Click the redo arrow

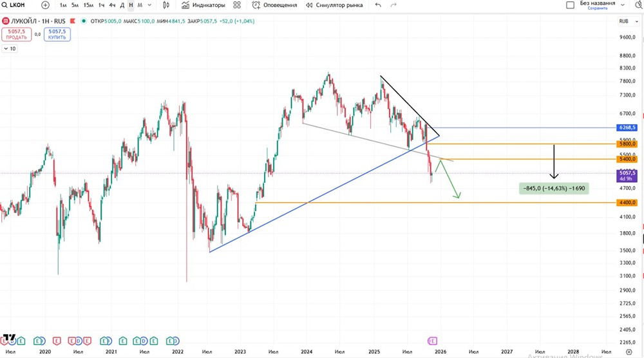[x=393, y=5]
